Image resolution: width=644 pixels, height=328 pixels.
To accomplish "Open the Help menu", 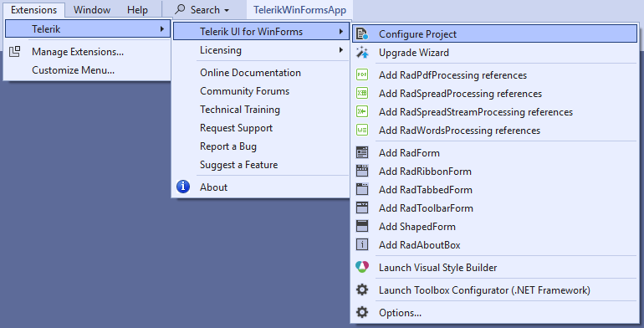I will coord(137,10).
